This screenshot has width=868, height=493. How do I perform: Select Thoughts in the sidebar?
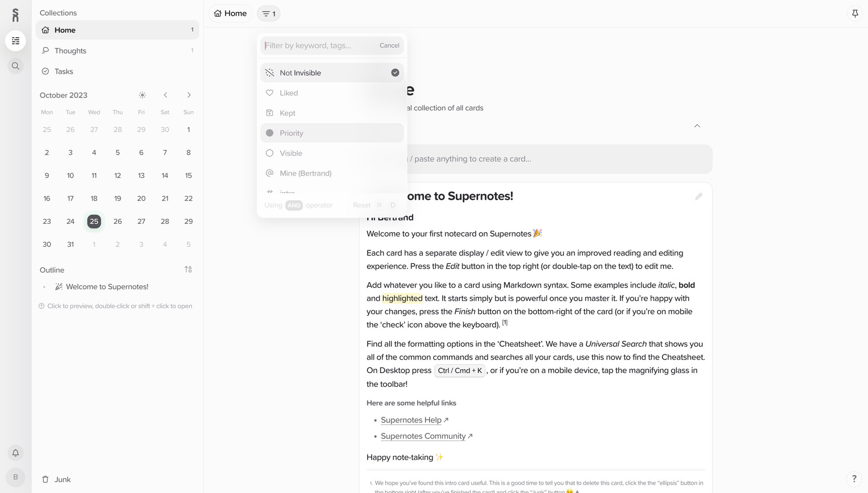[x=70, y=51]
